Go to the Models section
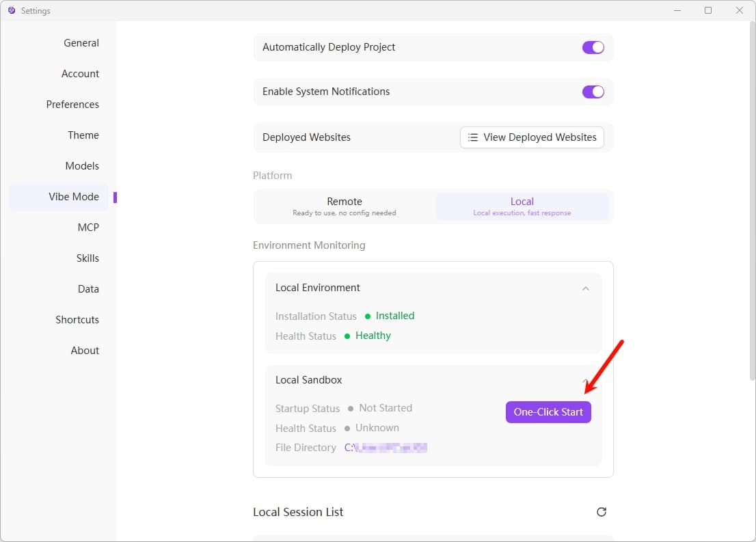 pyautogui.click(x=82, y=165)
